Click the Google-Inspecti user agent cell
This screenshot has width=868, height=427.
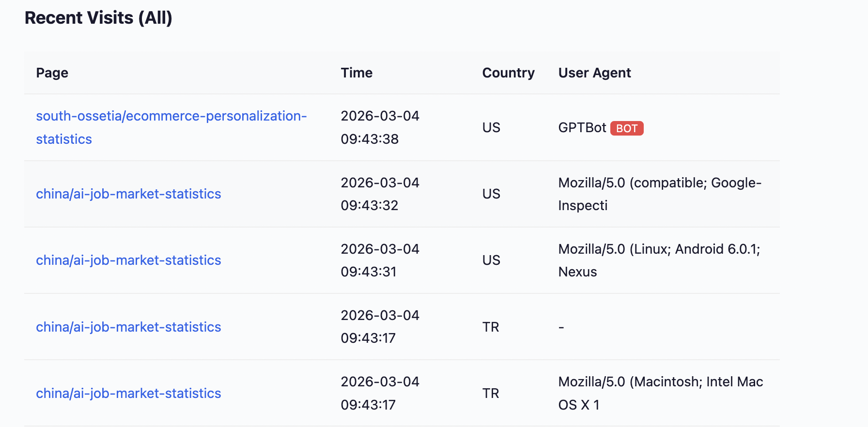click(659, 194)
